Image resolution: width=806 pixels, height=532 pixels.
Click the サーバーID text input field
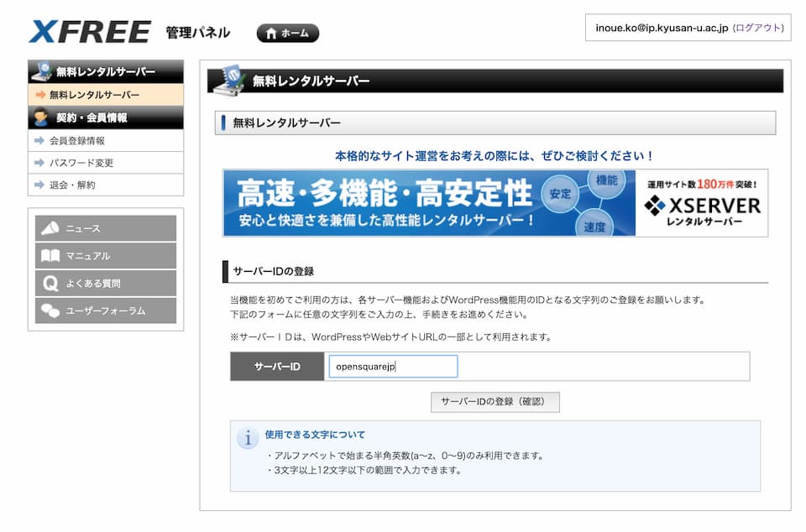[393, 367]
